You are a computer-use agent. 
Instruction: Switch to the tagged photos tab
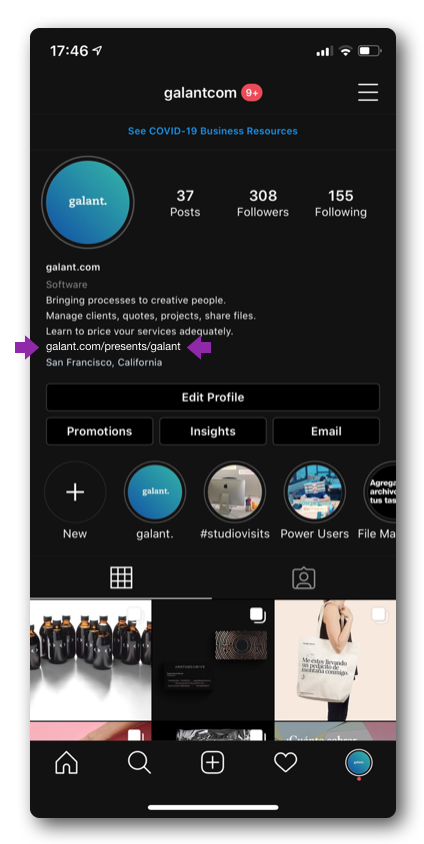(x=304, y=578)
